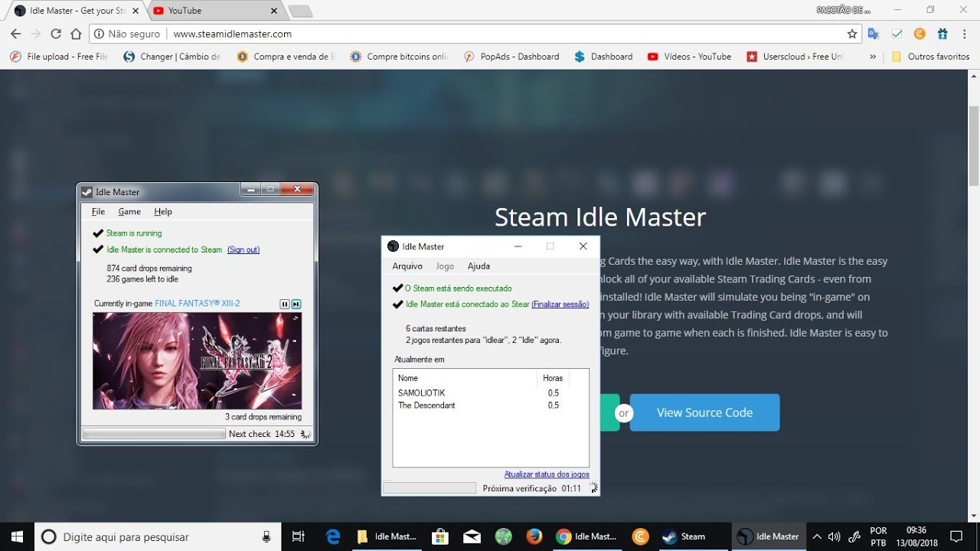The height and width of the screenshot is (551, 980).
Task: Open Outros favoritos bookmarks folder
Action: [931, 57]
